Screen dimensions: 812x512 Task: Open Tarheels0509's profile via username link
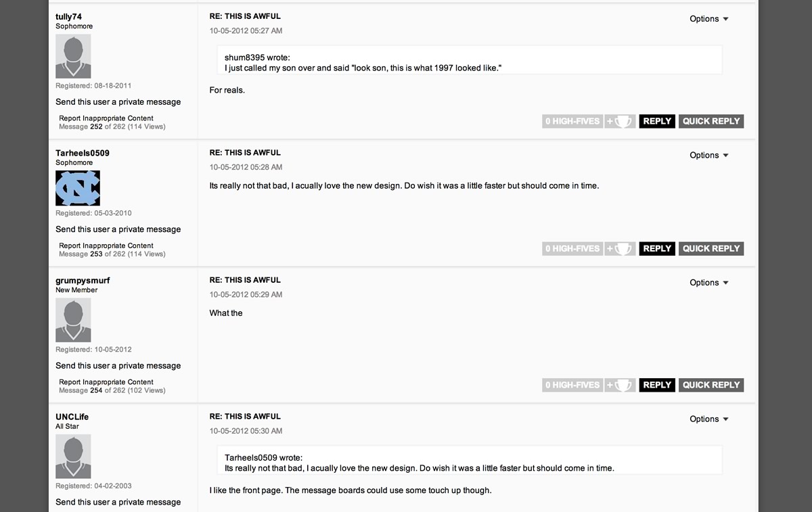[82, 152]
